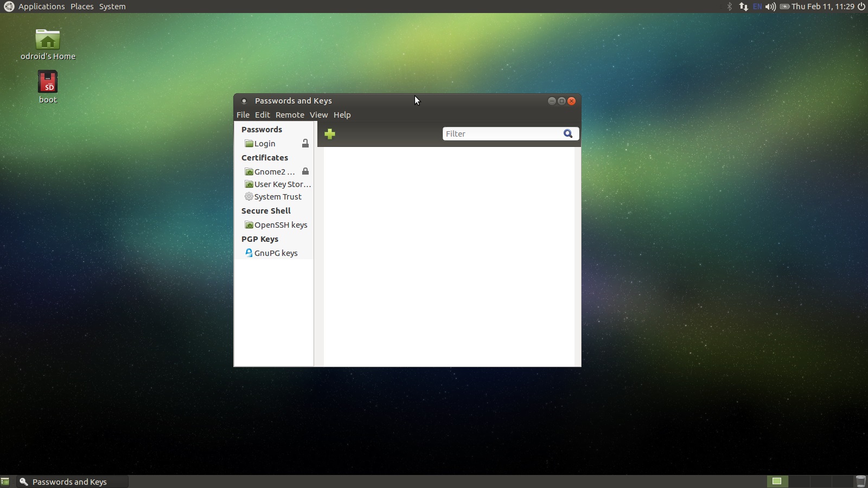Click the green plus icon to add an item

click(330, 134)
